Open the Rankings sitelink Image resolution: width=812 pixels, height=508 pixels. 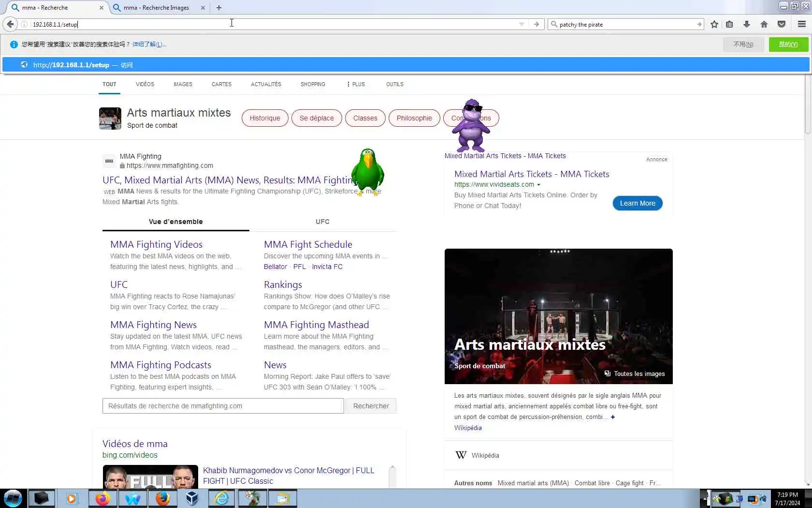[283, 284]
